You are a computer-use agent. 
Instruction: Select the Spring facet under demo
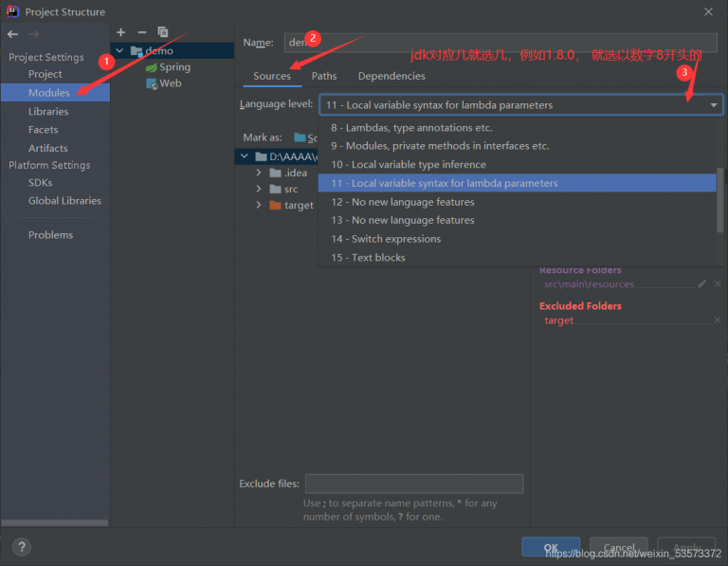click(x=173, y=67)
